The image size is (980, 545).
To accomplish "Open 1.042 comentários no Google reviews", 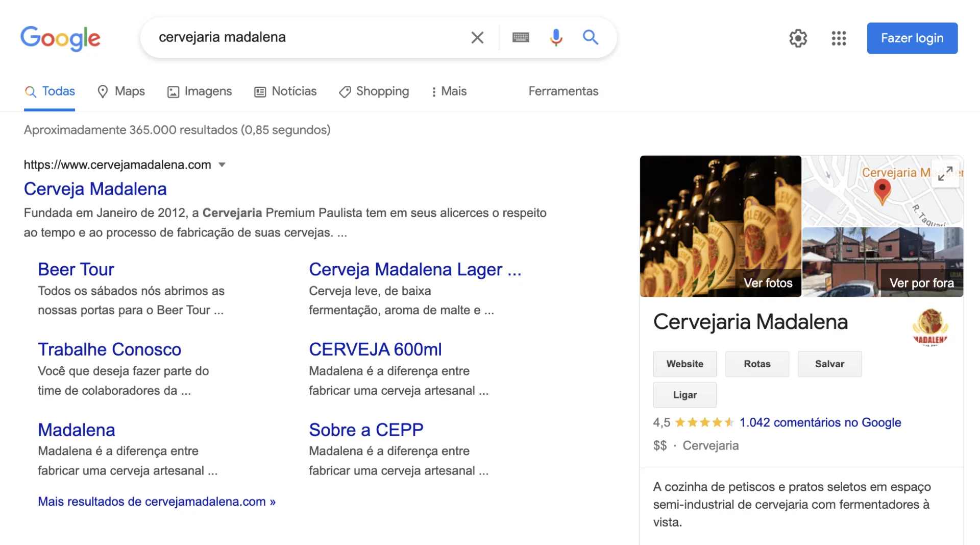I will [820, 423].
